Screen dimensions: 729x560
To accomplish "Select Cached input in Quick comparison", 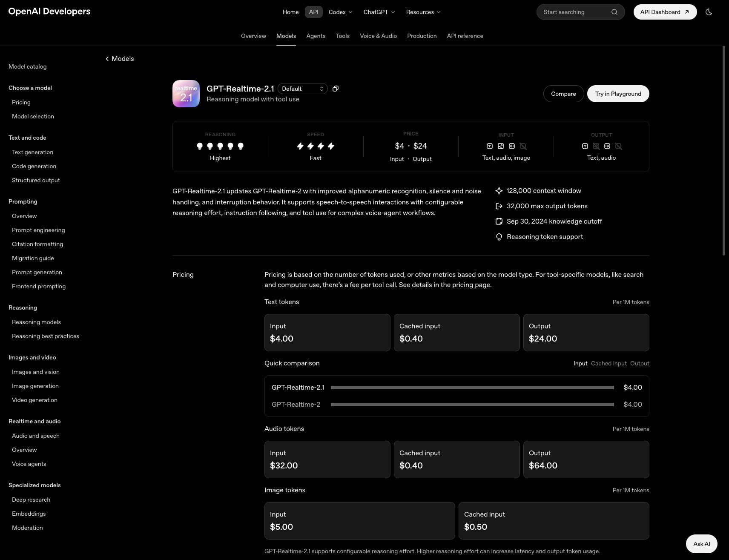I will (x=609, y=363).
